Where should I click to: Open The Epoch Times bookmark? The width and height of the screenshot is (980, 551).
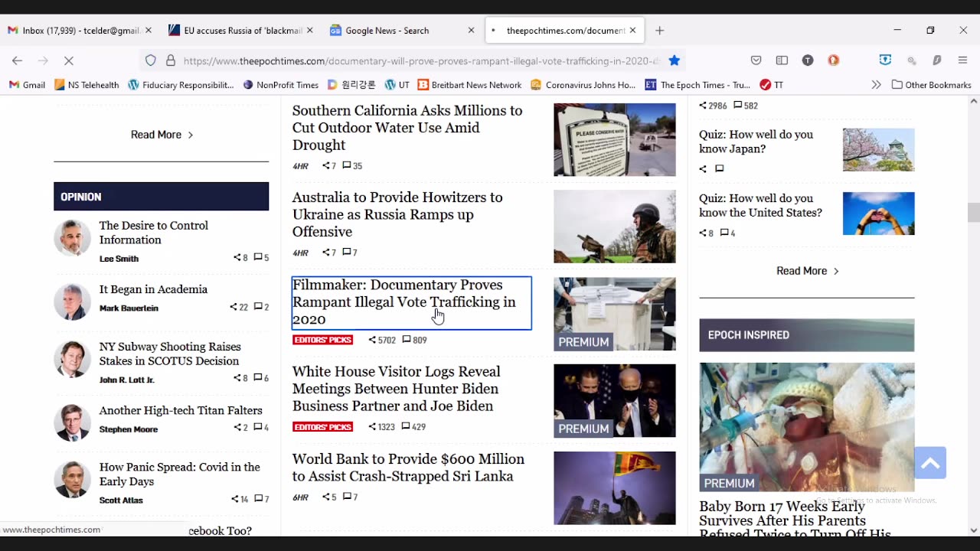coord(697,85)
